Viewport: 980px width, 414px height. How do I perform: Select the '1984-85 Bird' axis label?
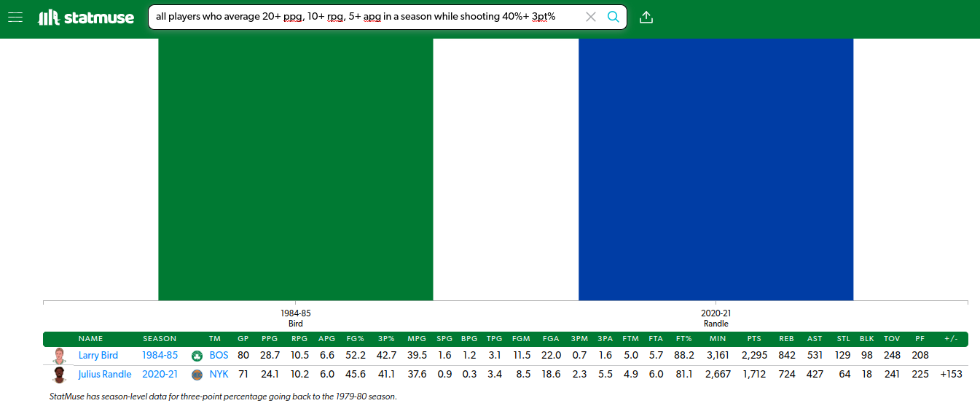point(296,319)
